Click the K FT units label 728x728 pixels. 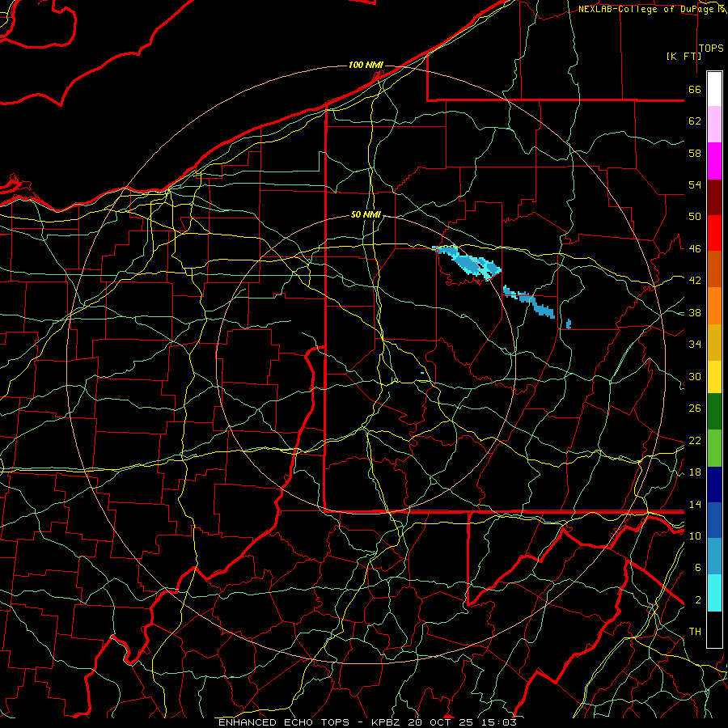pyautogui.click(x=684, y=56)
